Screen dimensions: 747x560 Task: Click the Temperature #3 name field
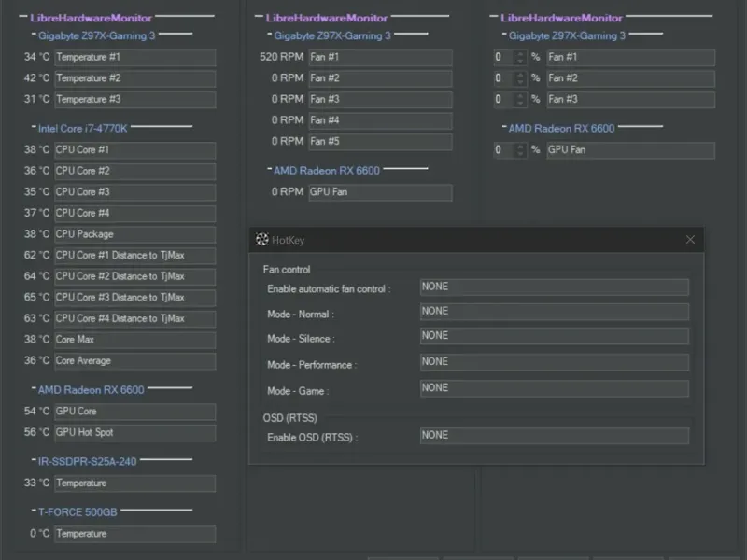coord(134,100)
